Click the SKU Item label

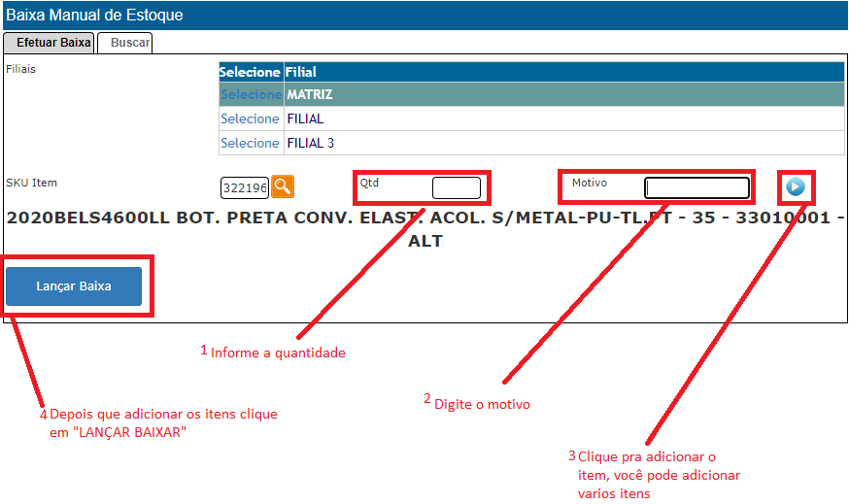click(x=31, y=183)
